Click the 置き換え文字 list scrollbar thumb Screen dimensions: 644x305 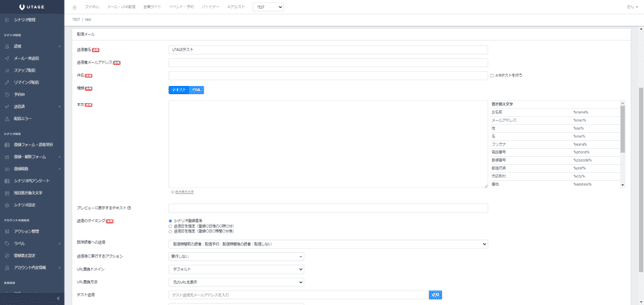point(622,129)
